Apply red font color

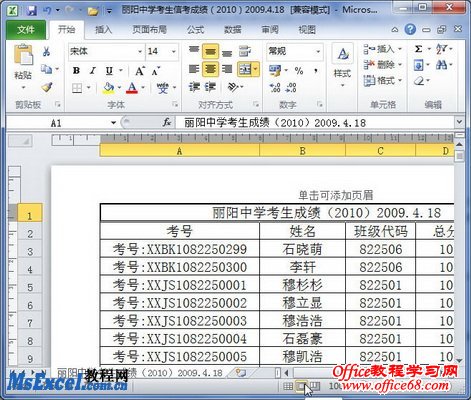point(132,88)
